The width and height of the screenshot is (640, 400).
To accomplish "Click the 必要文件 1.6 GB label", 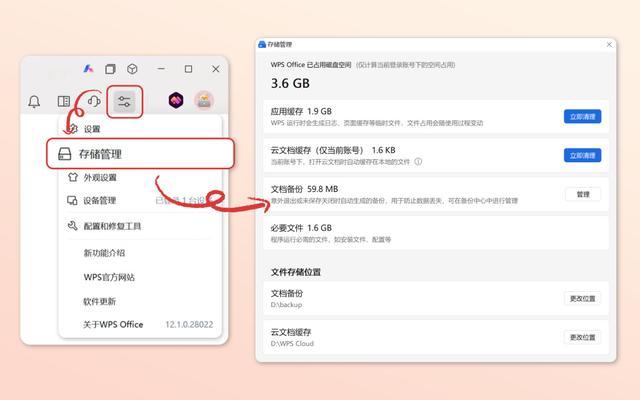I will (301, 228).
